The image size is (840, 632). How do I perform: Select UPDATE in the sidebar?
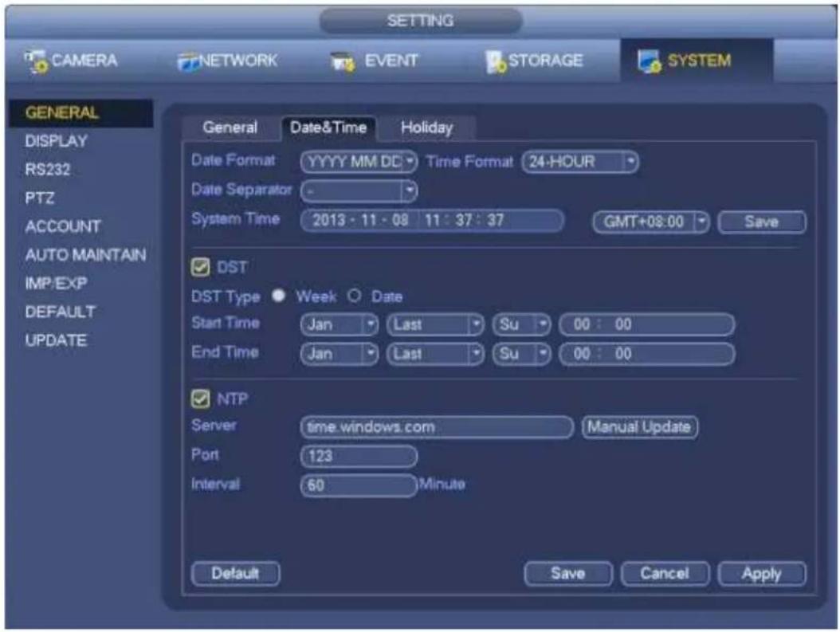point(56,340)
